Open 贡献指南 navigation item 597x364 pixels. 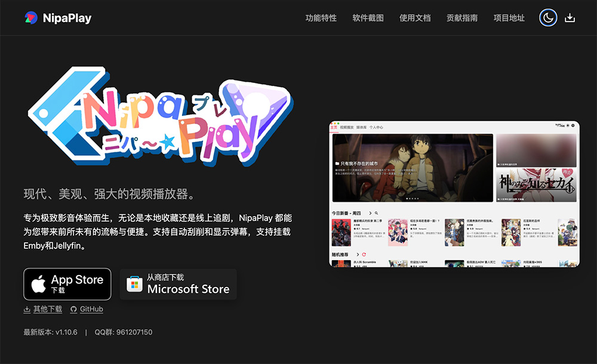tap(462, 18)
